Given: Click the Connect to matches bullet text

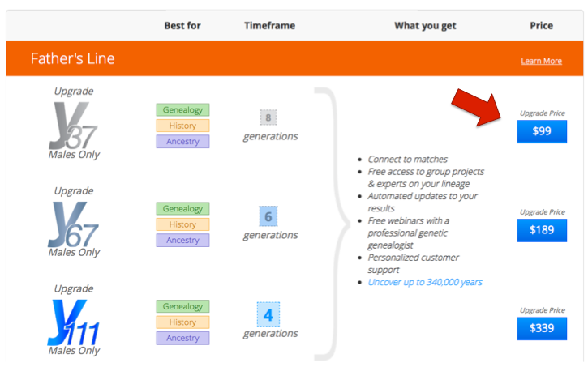Looking at the screenshot, I should pyautogui.click(x=407, y=159).
